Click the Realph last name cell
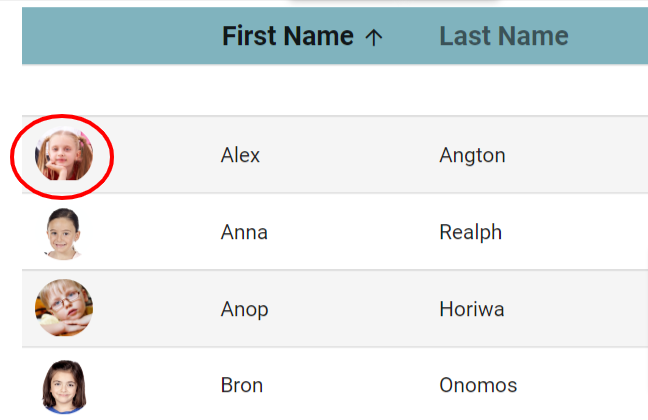 (471, 232)
